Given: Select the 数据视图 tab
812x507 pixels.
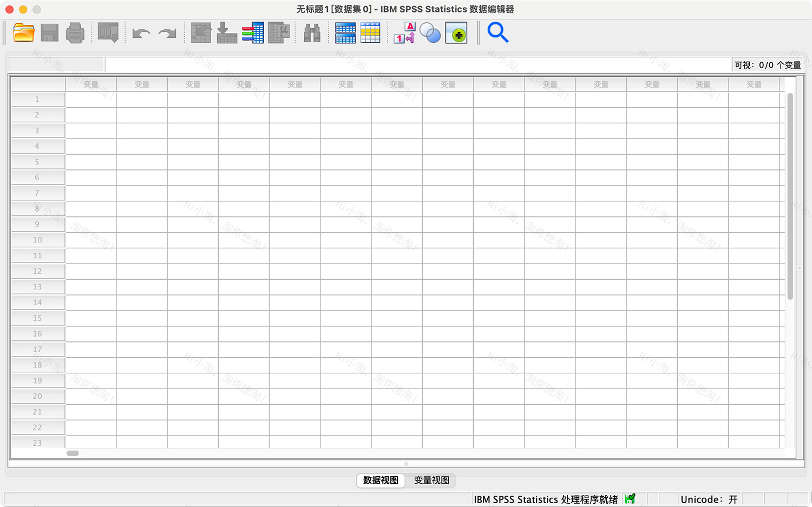Looking at the screenshot, I should coord(380,480).
